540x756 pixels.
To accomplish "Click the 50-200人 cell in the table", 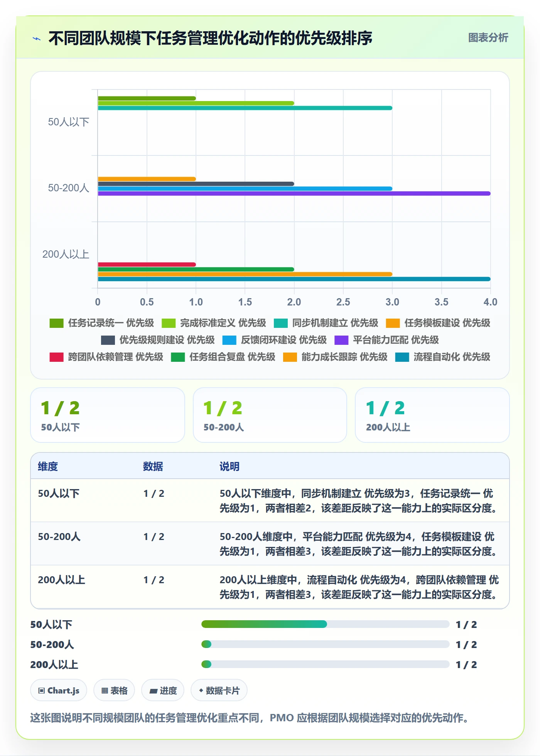I will (x=59, y=537).
